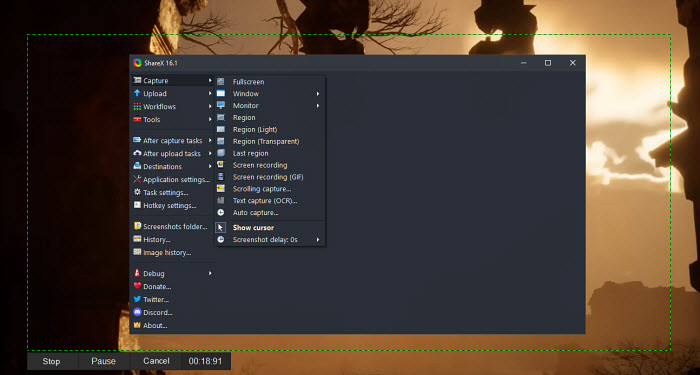700x375 pixels.
Task: Click the Hotkey settings... label
Action: point(170,205)
